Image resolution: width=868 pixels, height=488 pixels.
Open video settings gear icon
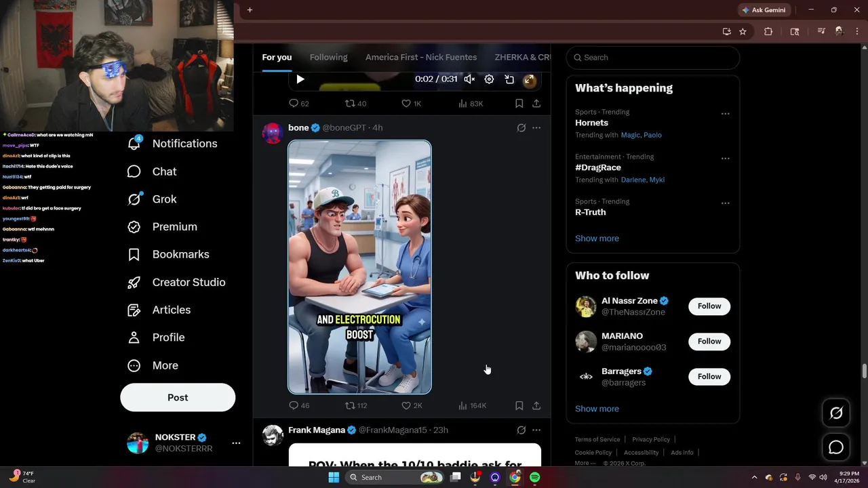489,79
